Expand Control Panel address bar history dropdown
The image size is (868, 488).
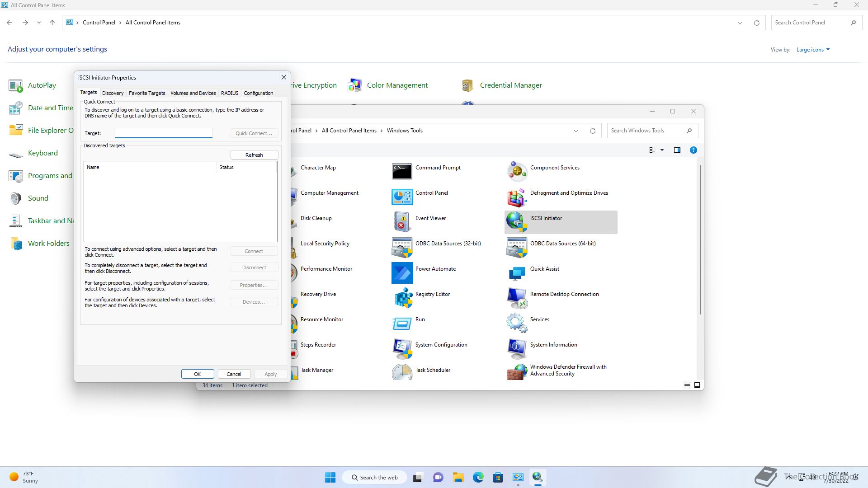click(740, 23)
